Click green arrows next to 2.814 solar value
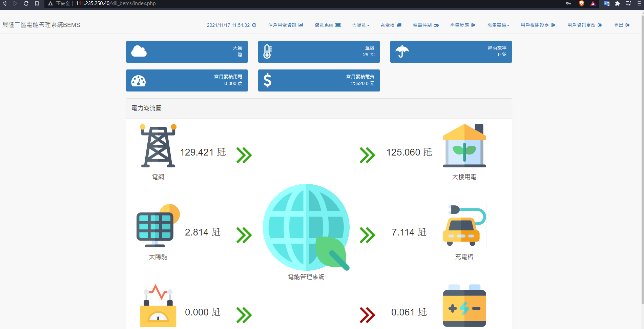Viewport: 644px width, 329px height. (x=244, y=235)
